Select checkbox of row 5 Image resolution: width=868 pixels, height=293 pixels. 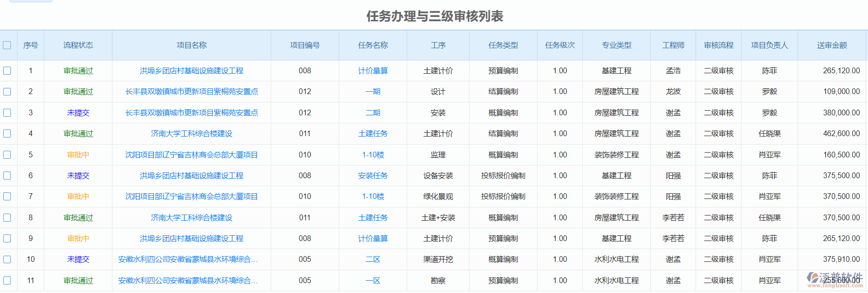click(x=7, y=155)
